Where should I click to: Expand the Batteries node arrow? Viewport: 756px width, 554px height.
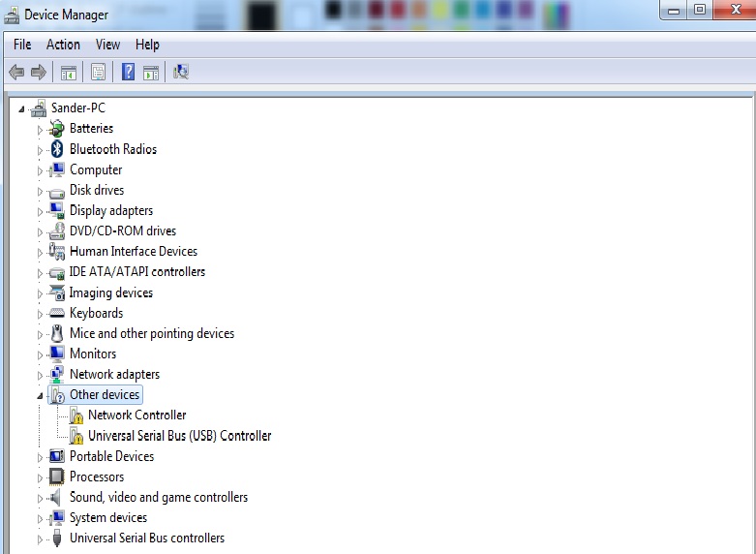click(x=40, y=130)
